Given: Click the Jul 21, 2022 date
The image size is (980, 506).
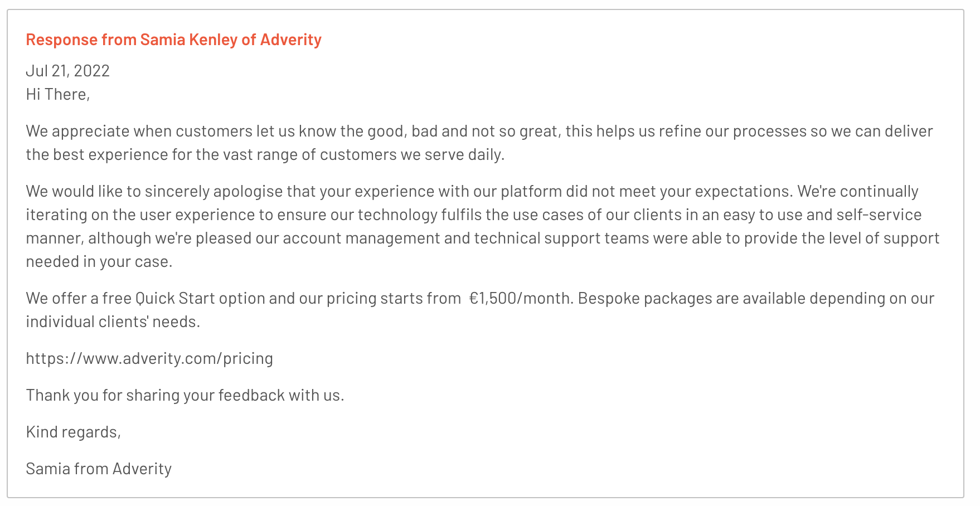Looking at the screenshot, I should pyautogui.click(x=68, y=71).
